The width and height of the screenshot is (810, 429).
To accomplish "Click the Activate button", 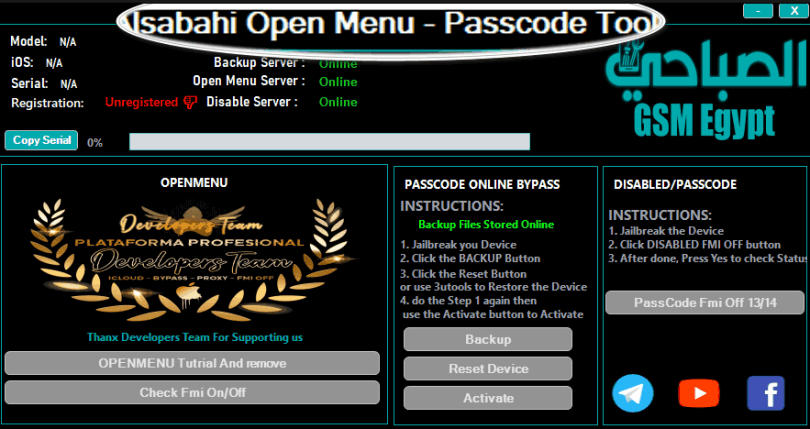I will 488,399.
